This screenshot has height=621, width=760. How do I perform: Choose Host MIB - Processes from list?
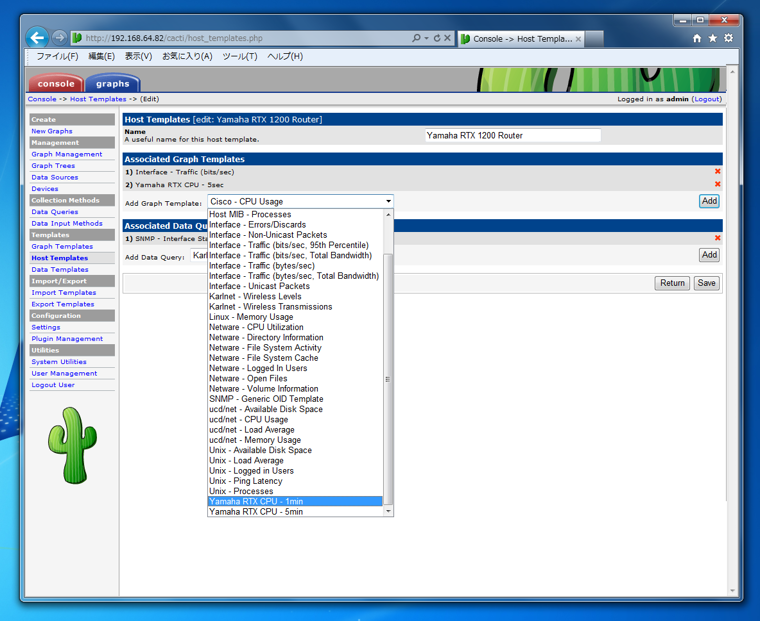coord(295,214)
